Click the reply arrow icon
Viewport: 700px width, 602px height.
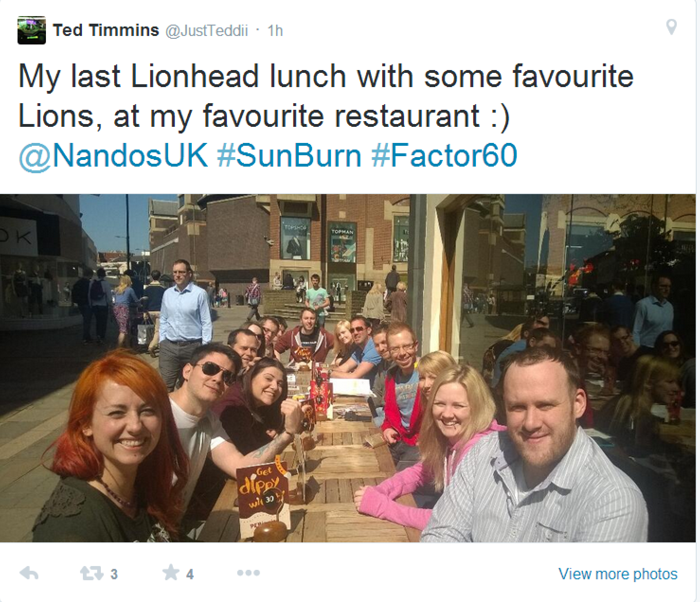(29, 574)
